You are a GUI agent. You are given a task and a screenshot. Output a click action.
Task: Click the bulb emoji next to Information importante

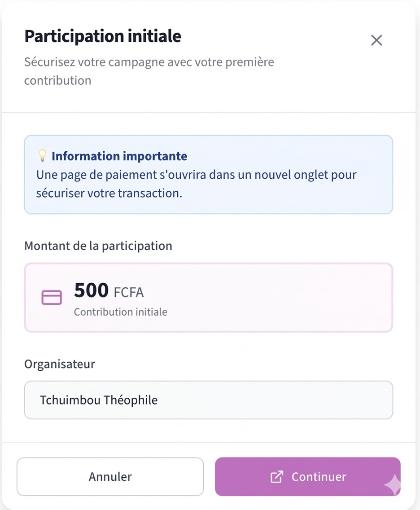point(43,156)
